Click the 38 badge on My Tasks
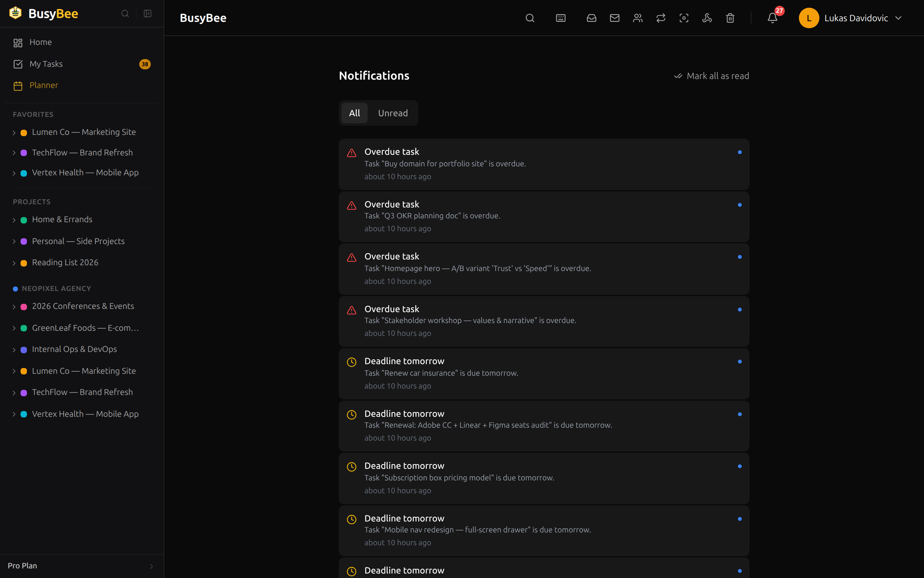924x578 pixels. 145,64
